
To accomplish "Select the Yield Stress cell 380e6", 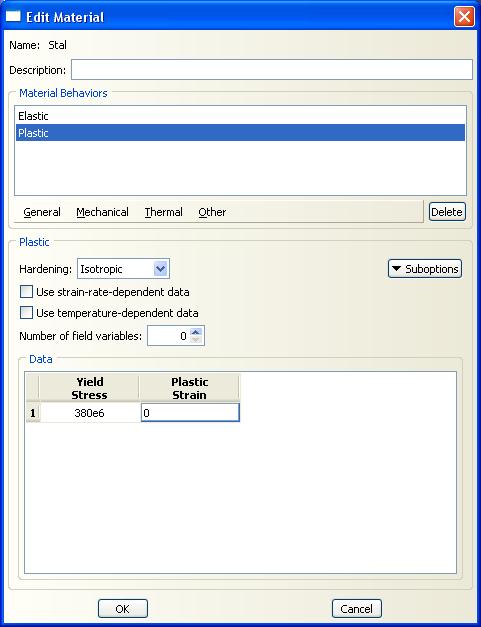I will point(90,413).
